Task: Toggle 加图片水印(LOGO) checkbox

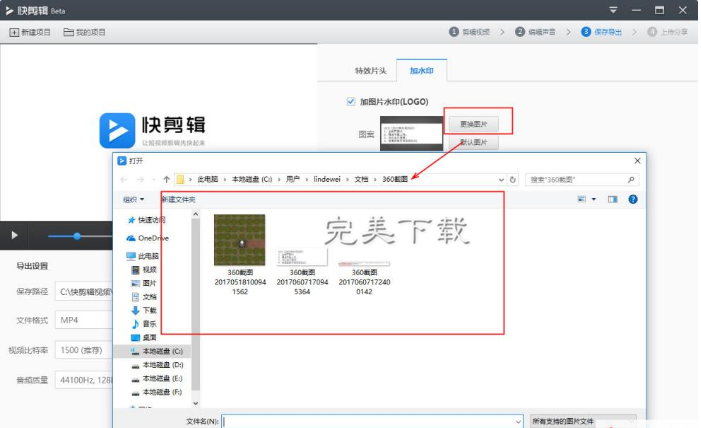Action: (x=351, y=102)
